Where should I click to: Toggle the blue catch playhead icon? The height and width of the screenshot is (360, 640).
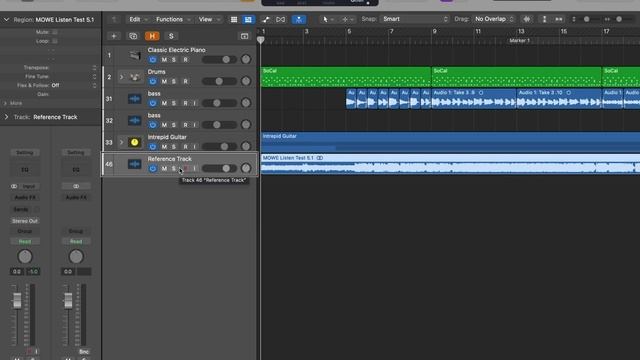coord(299,20)
